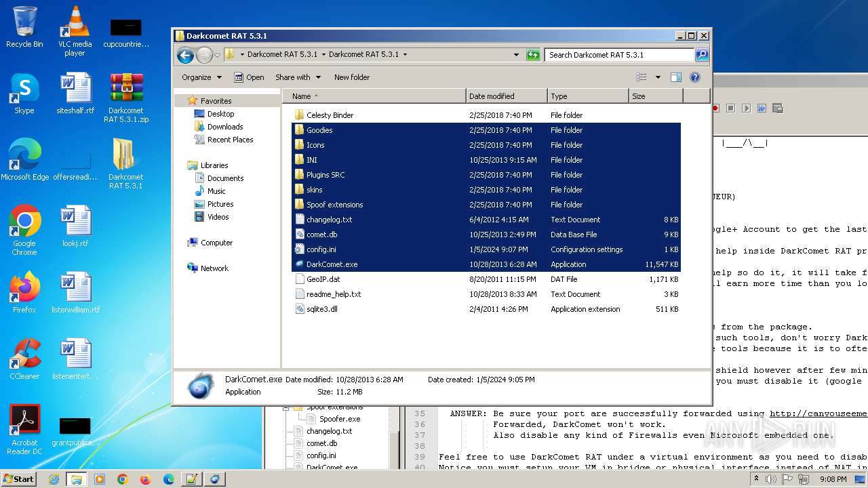The height and width of the screenshot is (488, 868).
Task: Click run macro multiple times icon
Action: pos(762,108)
